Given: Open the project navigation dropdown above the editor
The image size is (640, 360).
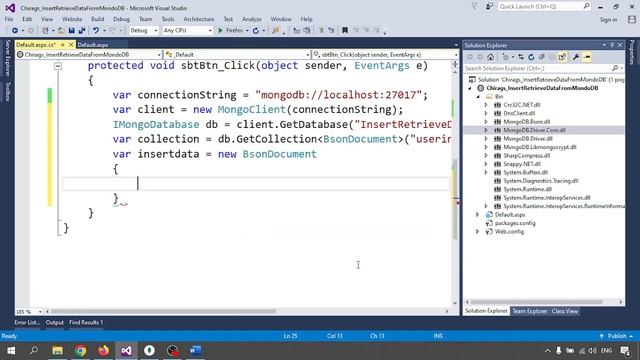Looking at the screenshot, I should (x=89, y=55).
